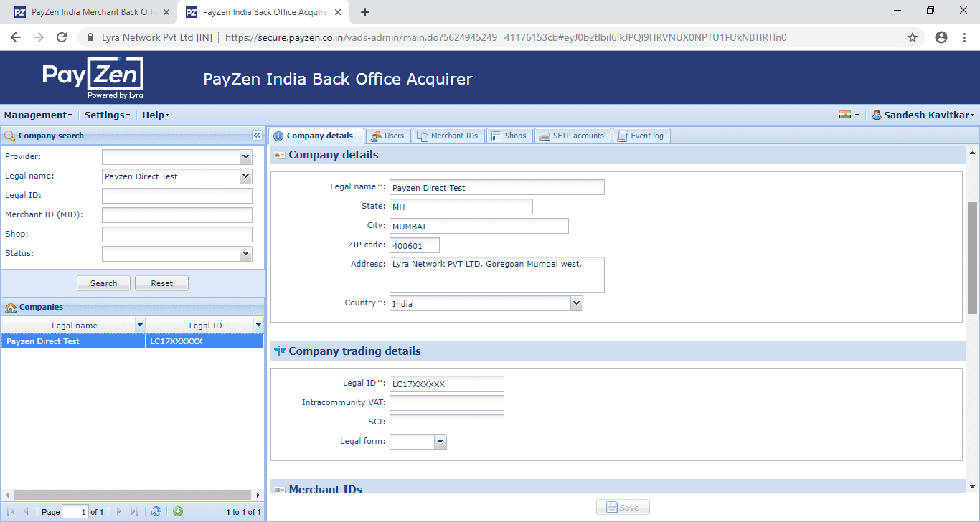This screenshot has height=522, width=980.
Task: Open the Chrome profile icon
Action: coord(941,37)
